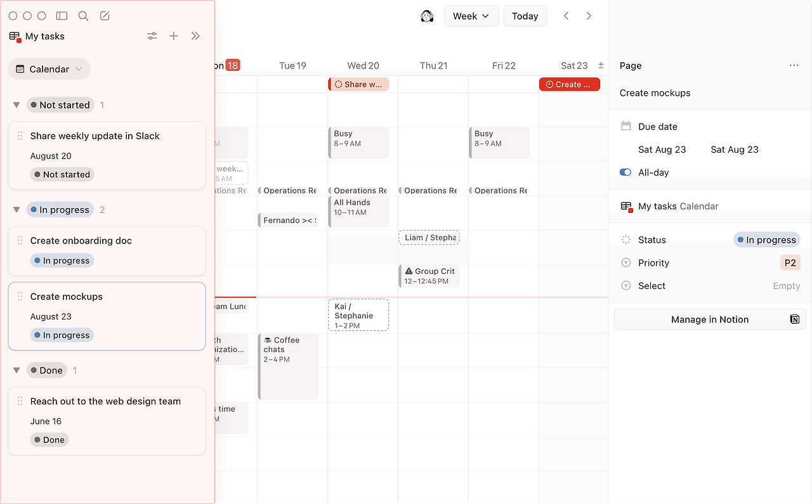
Task: Open Thursday's Operations Re event
Action: (x=429, y=190)
